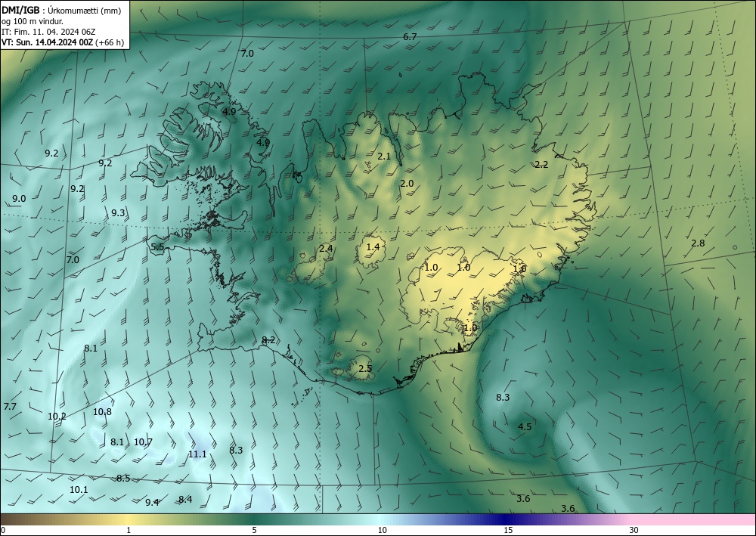The width and height of the screenshot is (756, 536).
Task: Click the '6.7' value on the map
Action: click(410, 36)
